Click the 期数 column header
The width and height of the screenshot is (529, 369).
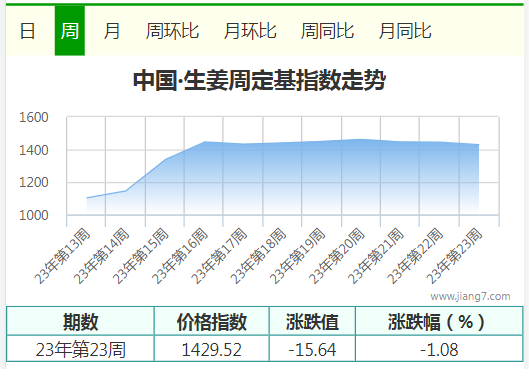pos(80,322)
